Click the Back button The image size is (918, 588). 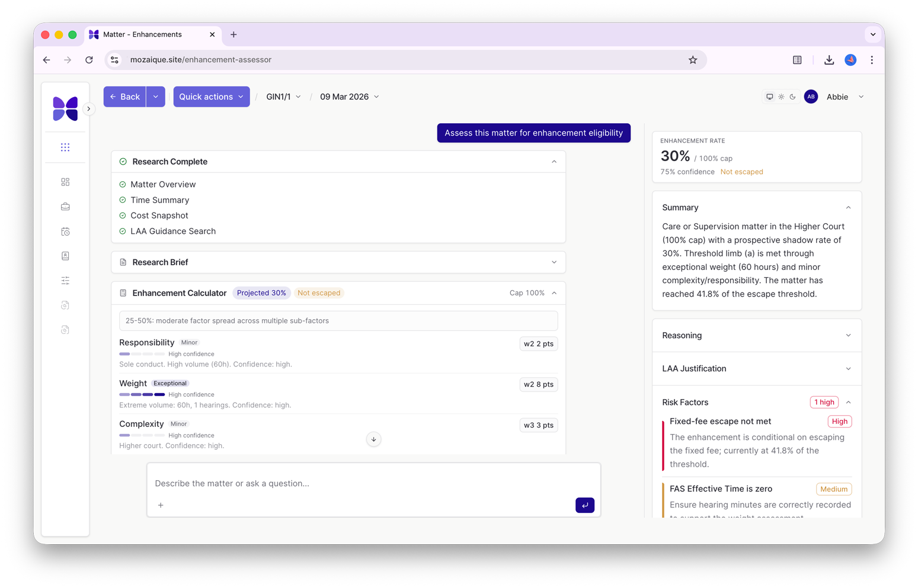125,97
